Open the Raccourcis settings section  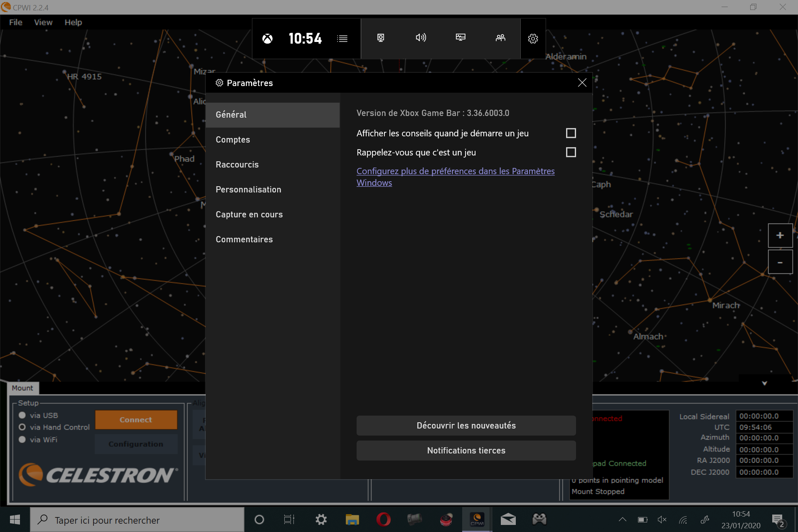tap(273, 165)
